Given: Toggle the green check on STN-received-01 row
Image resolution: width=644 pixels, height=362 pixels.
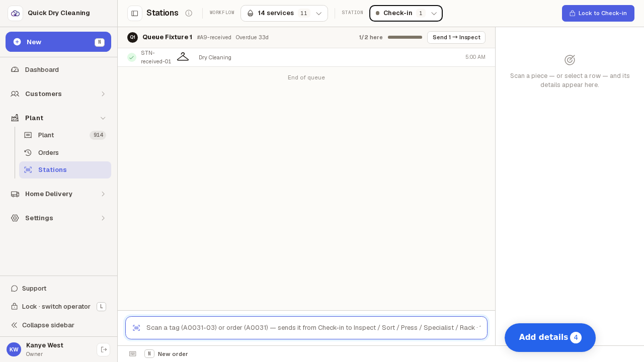Looking at the screenshot, I should [132, 57].
